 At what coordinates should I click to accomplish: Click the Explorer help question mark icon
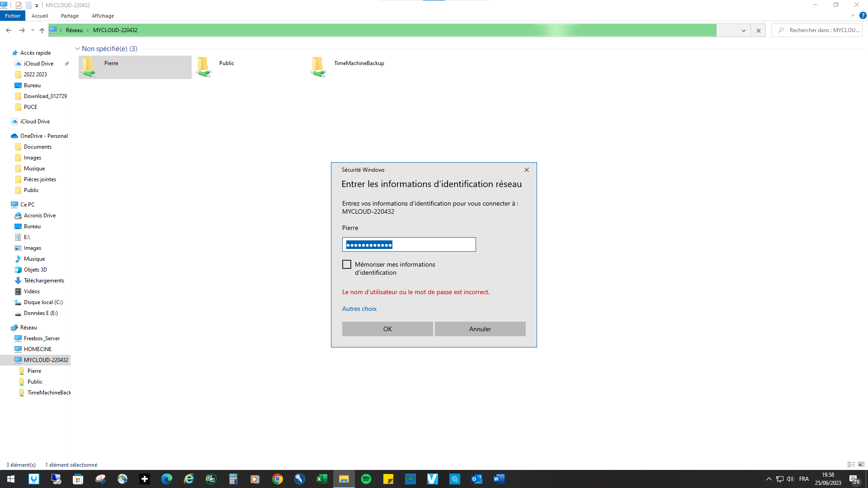863,15
